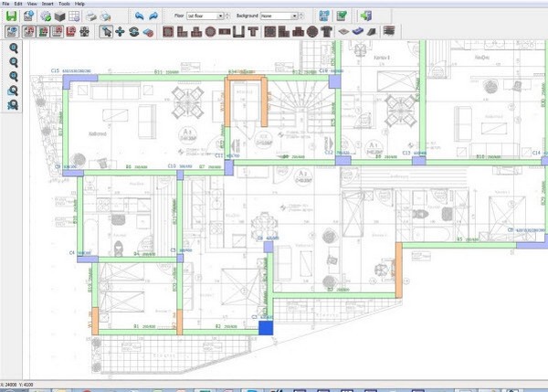Open the Insert menu
The height and width of the screenshot is (392, 548).
click(x=47, y=4)
